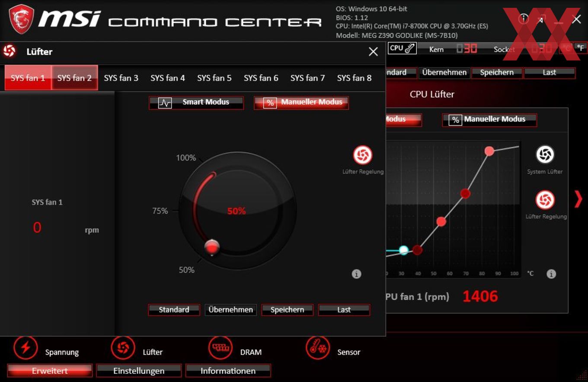This screenshot has width=588, height=382.
Task: Click the resize grip at bottom corner
Action: [x=582, y=376]
